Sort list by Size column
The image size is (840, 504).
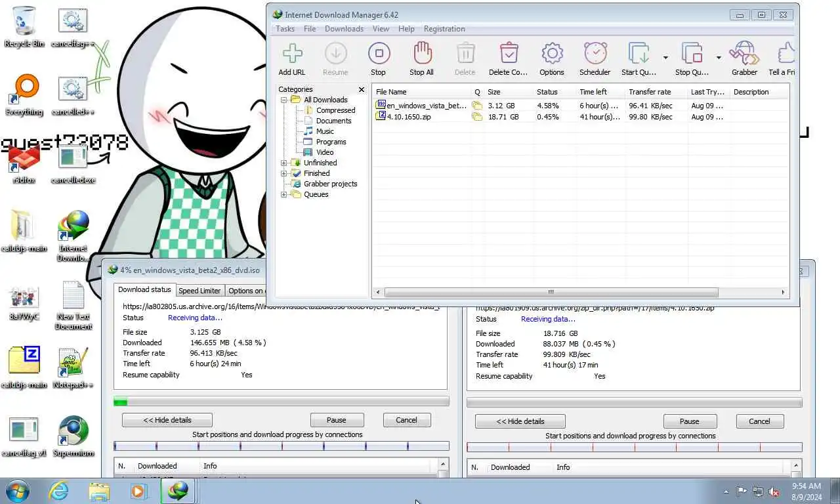[509, 92]
